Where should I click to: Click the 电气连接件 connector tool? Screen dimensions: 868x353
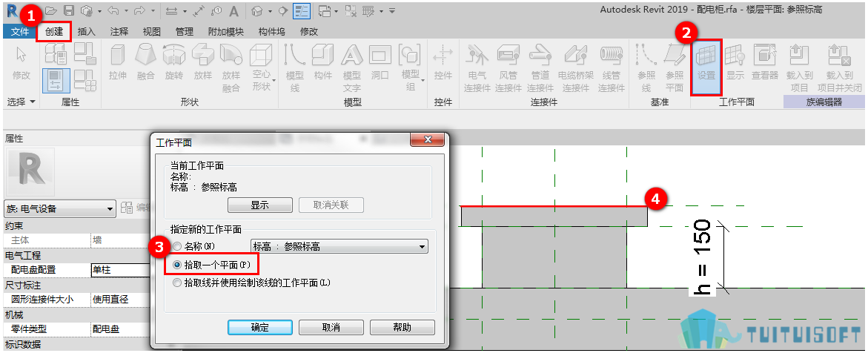tap(477, 69)
